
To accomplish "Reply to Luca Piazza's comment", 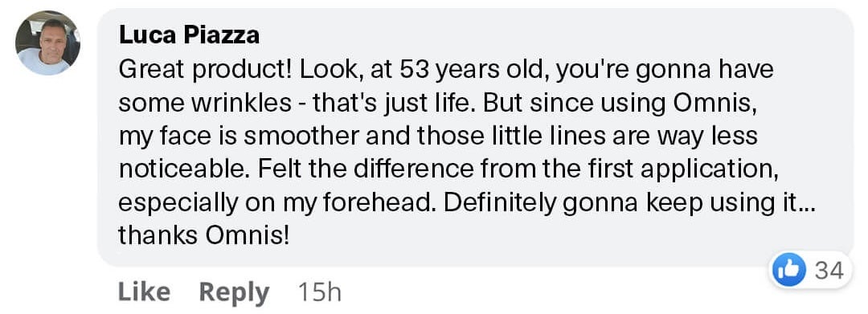I will pos(234,292).
